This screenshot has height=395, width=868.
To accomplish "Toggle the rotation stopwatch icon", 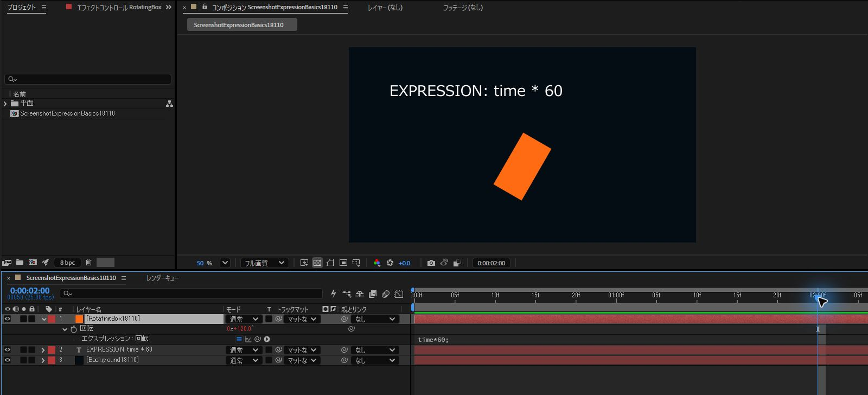I will click(74, 329).
